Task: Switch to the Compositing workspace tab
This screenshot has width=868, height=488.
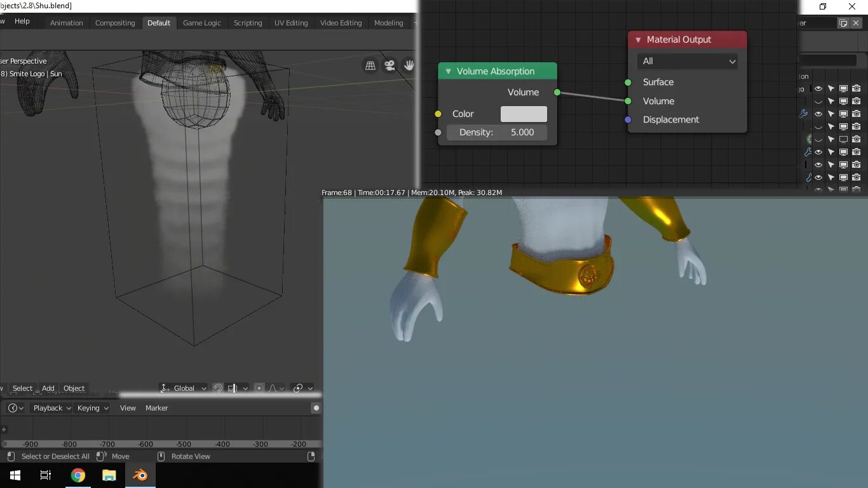Action: 115,23
